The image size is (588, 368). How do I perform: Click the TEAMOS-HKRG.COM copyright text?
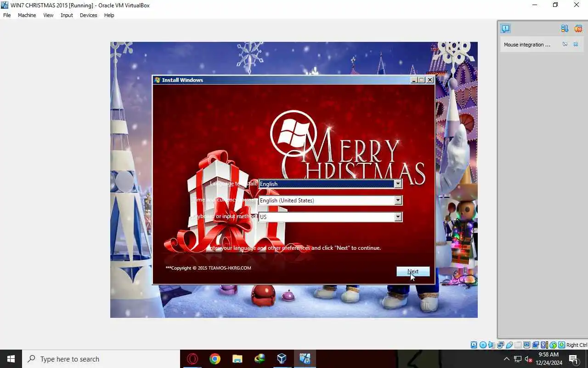pyautogui.click(x=209, y=268)
